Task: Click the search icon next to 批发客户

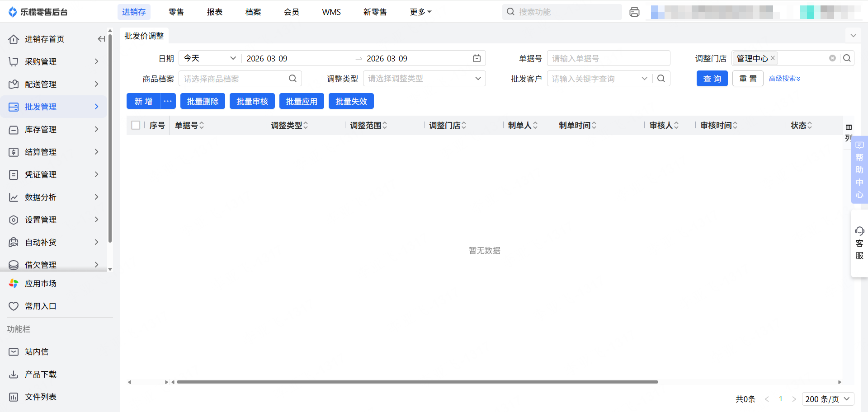Action: [x=661, y=79]
